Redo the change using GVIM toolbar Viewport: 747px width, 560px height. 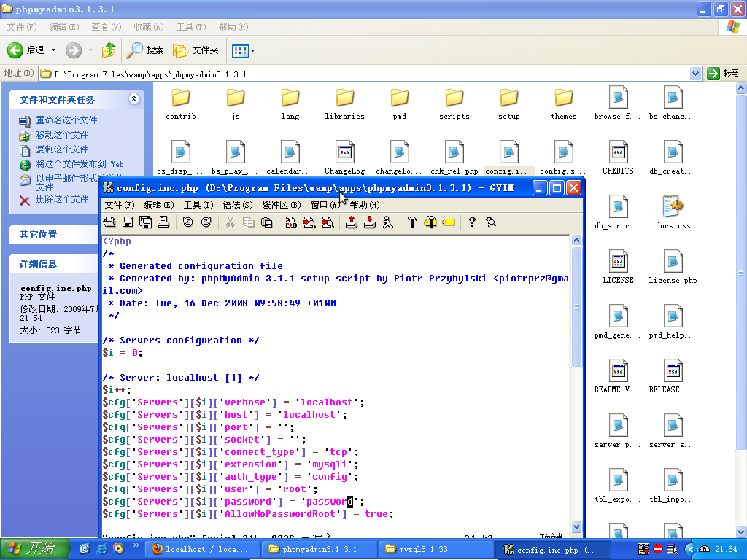206,222
